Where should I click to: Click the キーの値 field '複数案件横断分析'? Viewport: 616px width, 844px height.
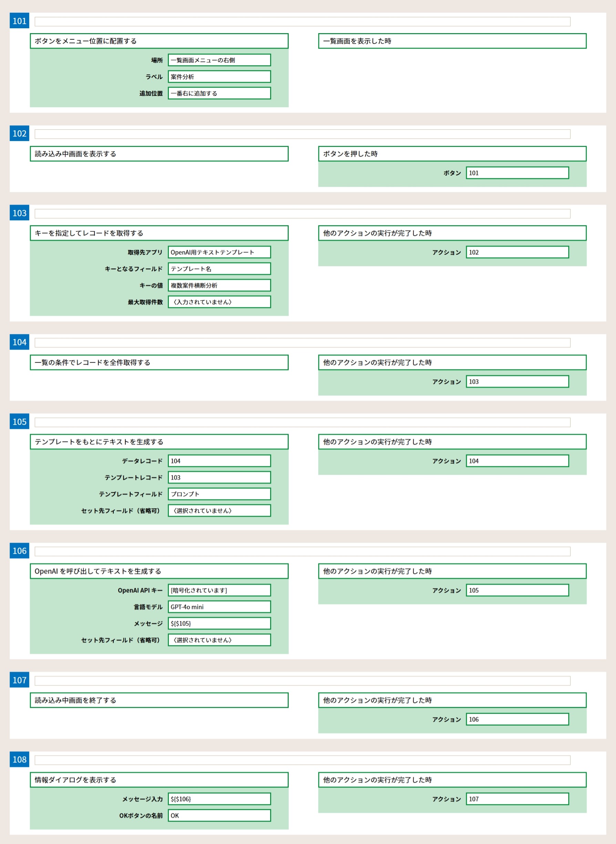[x=219, y=285]
